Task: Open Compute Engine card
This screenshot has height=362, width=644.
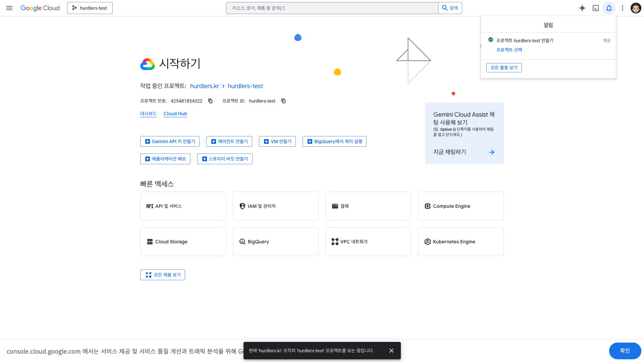Action: 461,206
